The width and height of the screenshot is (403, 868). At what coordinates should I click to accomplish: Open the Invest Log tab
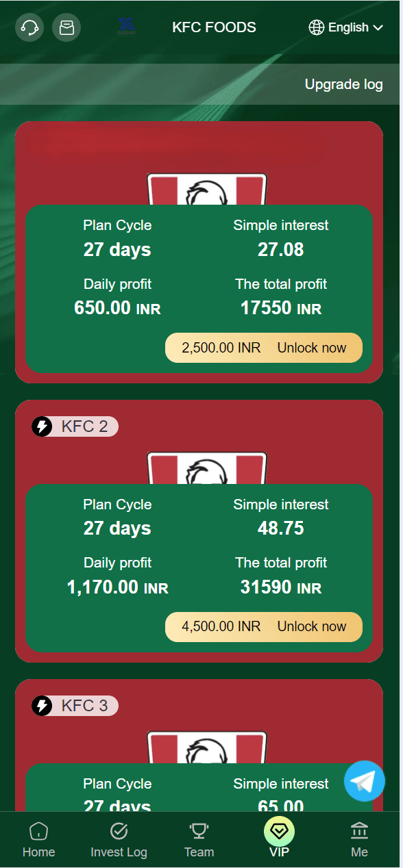(119, 840)
